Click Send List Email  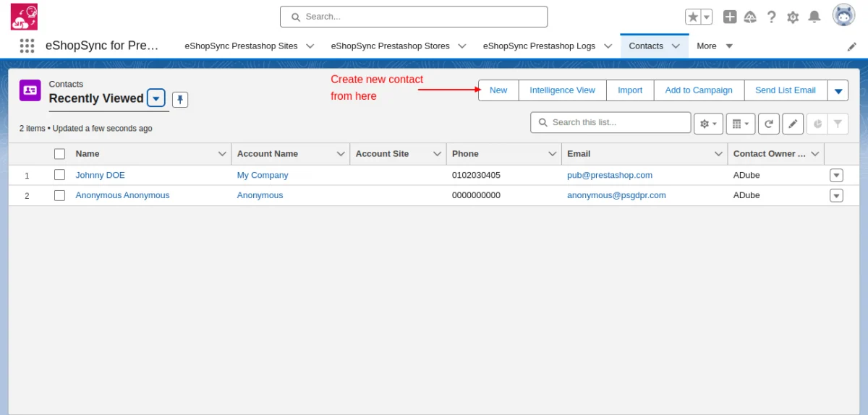(786, 90)
